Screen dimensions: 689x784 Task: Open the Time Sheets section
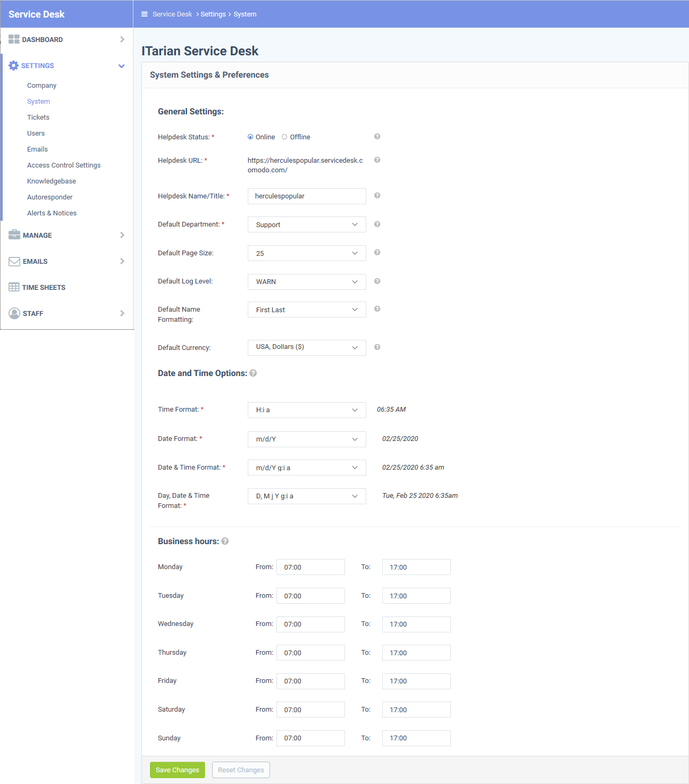(44, 288)
